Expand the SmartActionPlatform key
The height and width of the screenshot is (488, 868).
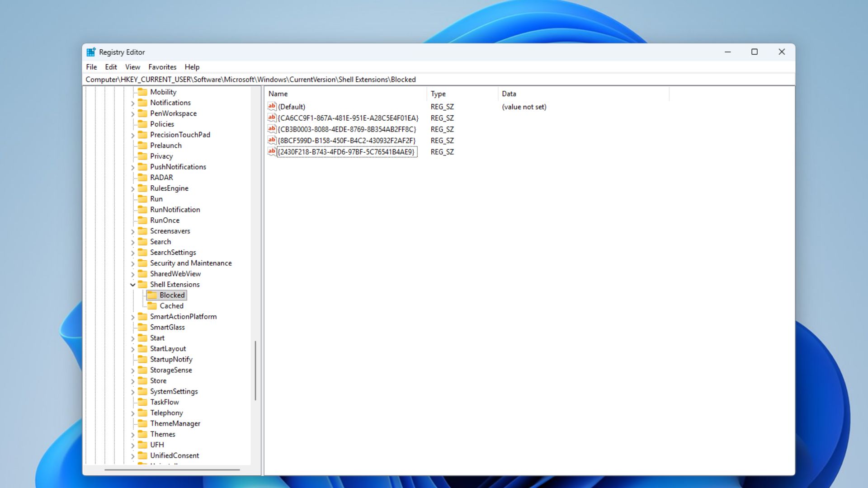pos(132,316)
